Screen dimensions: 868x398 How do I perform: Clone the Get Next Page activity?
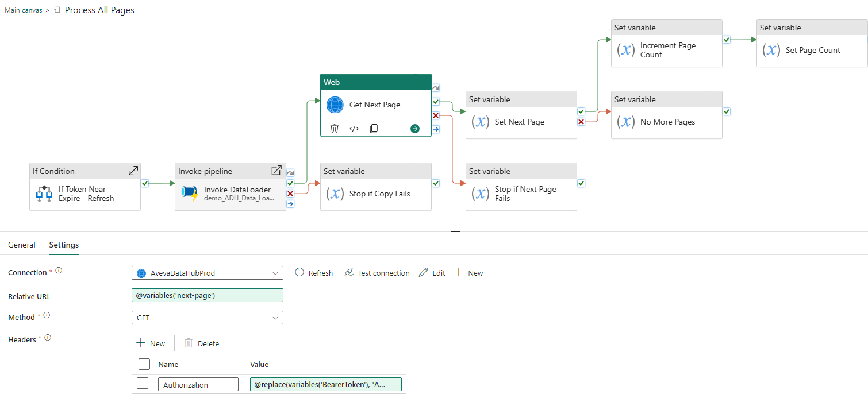pos(374,129)
